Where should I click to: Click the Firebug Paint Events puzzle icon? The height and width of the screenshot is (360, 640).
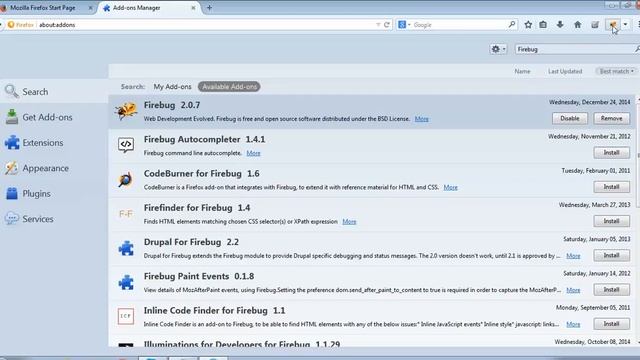(126, 282)
